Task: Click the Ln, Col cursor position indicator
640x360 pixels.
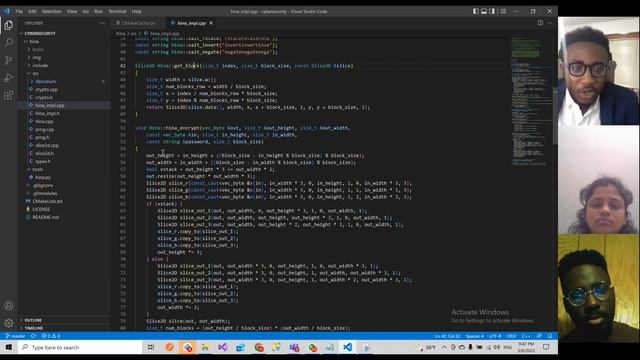Action: pos(447,336)
